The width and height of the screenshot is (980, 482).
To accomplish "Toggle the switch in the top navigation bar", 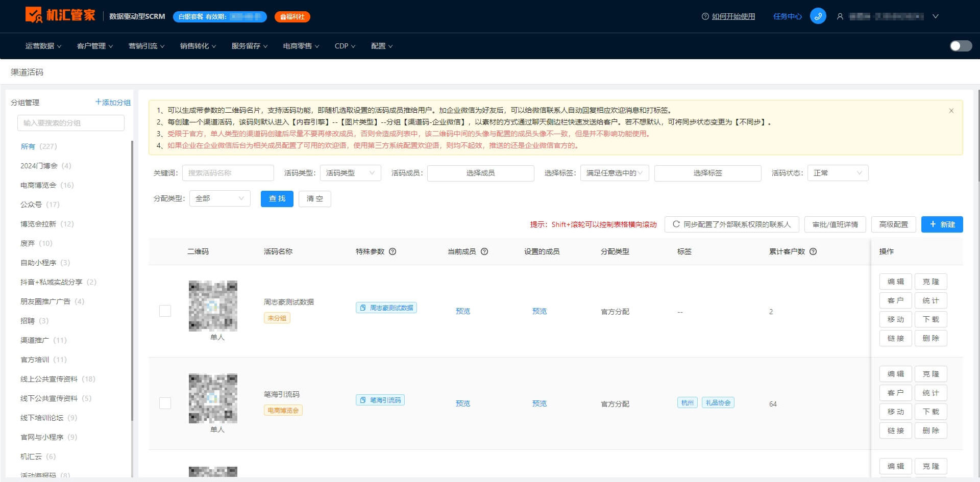I will click(x=961, y=46).
